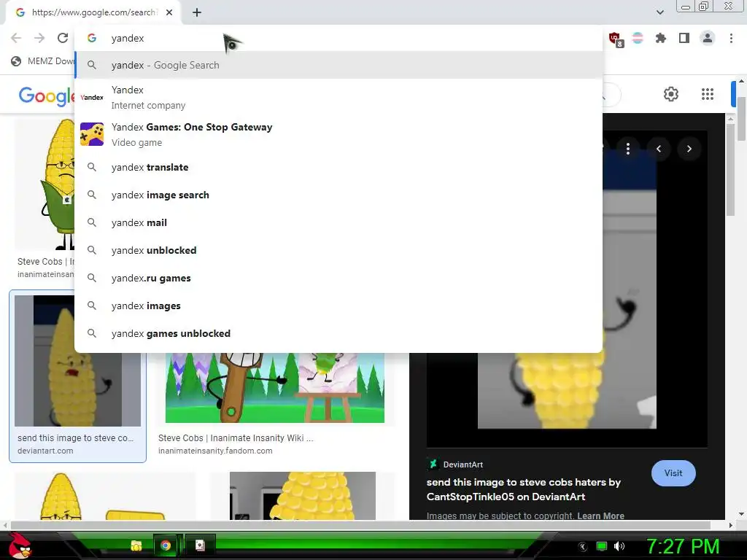Pick the 'yandex image search' suggestion
This screenshot has width=747, height=560.
coord(338,195)
